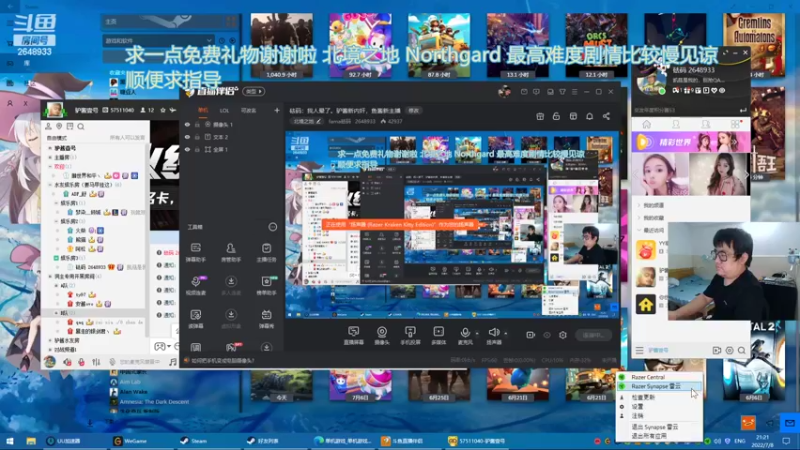Click the music note icon in YY channel bottom bar

172,362
